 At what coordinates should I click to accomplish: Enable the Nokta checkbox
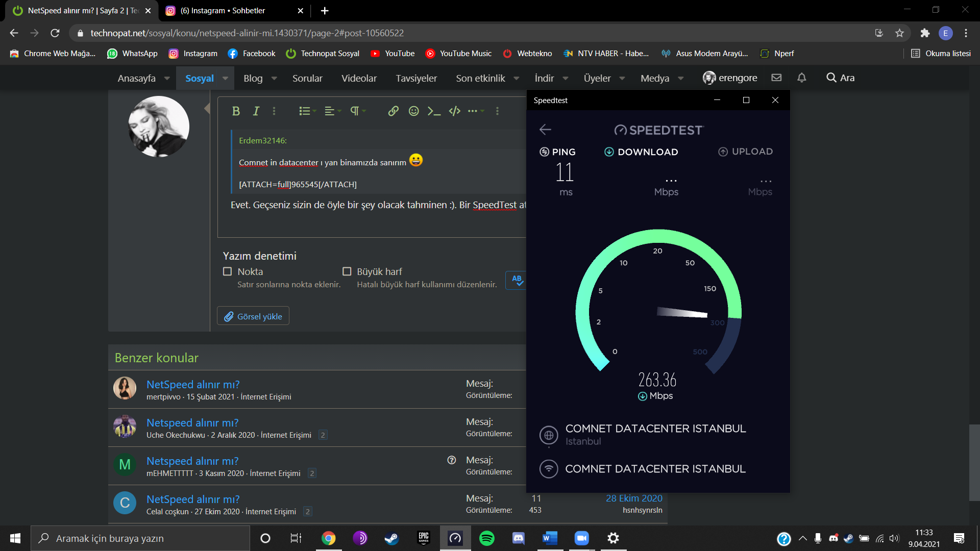pyautogui.click(x=228, y=271)
